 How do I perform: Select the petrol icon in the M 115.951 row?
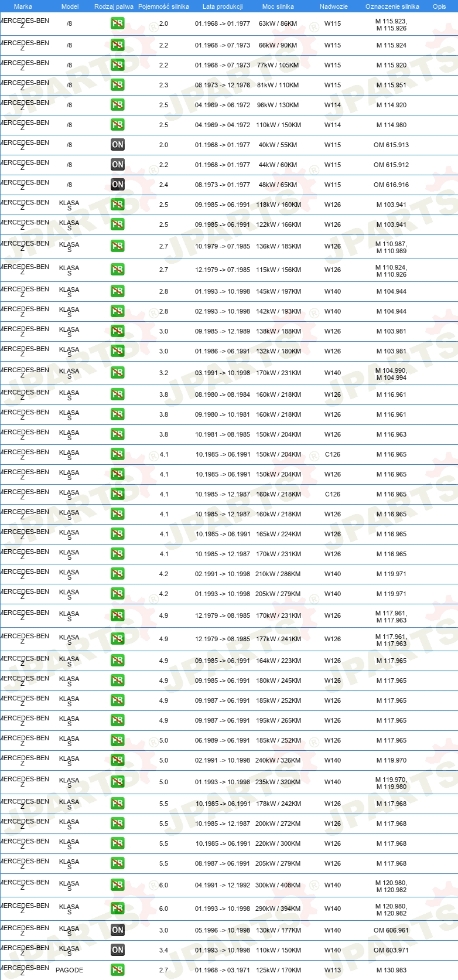click(x=118, y=85)
